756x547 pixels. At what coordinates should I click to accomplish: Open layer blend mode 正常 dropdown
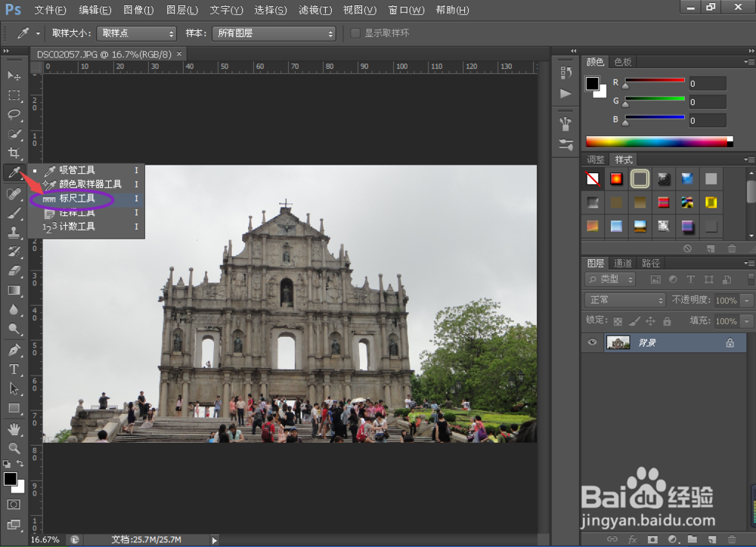[625, 300]
